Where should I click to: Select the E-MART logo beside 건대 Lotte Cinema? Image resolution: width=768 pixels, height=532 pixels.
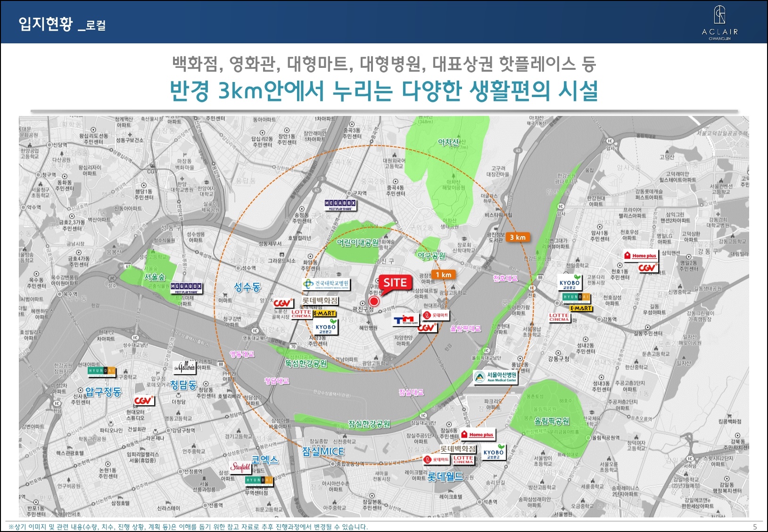click(x=325, y=313)
